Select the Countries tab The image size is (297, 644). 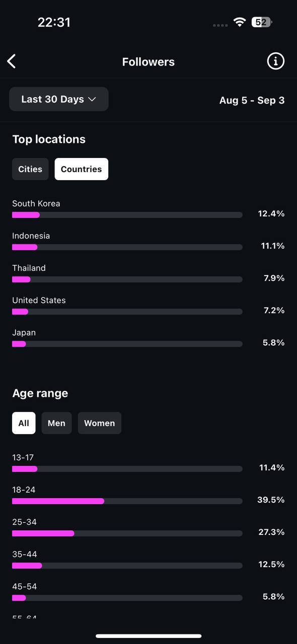coord(82,169)
